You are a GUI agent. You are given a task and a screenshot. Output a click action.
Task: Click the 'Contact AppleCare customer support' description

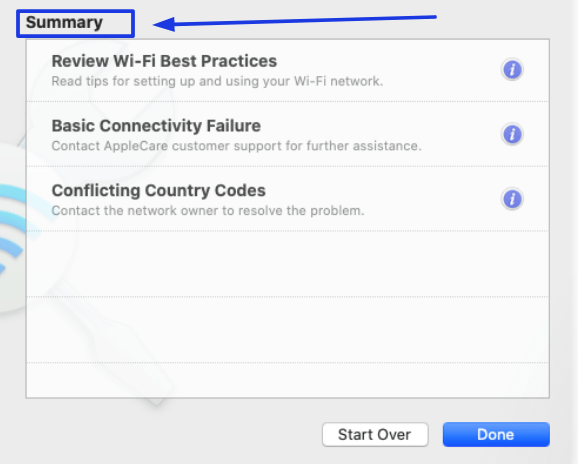(236, 146)
